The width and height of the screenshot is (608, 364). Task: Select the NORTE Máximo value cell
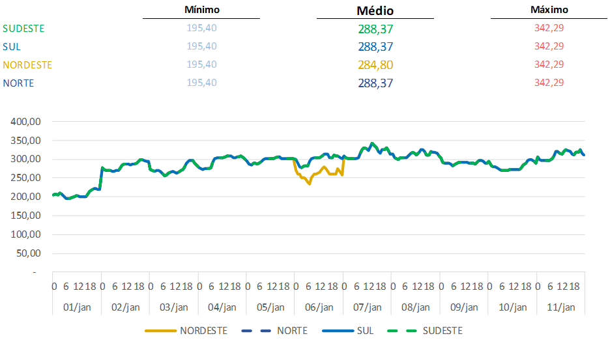549,83
